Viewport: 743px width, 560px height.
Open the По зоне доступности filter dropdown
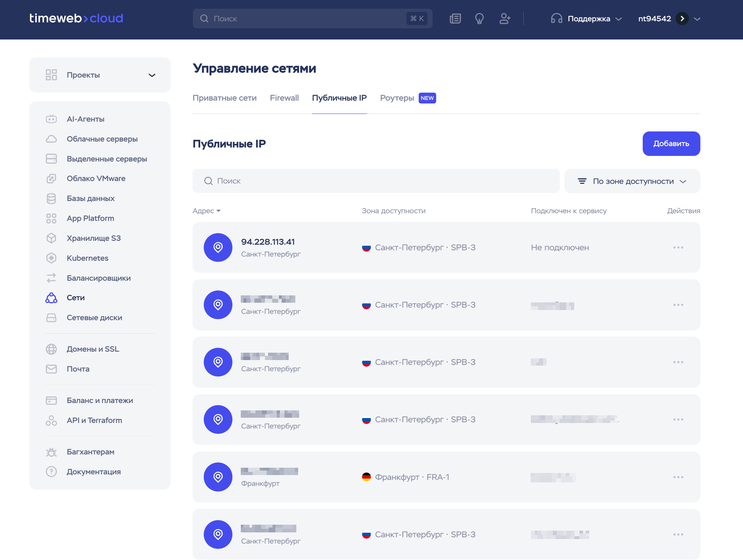point(632,181)
